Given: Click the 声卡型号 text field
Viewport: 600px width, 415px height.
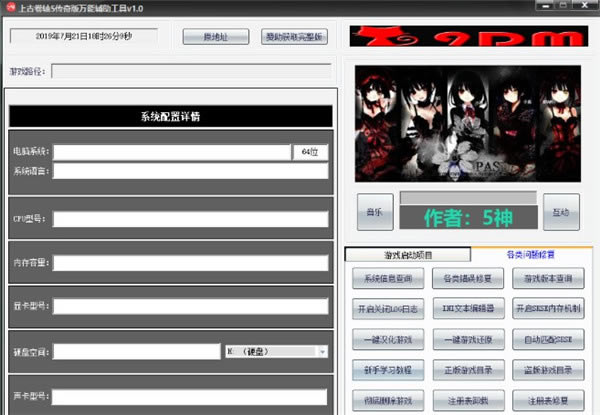Looking at the screenshot, I should coord(189,397).
